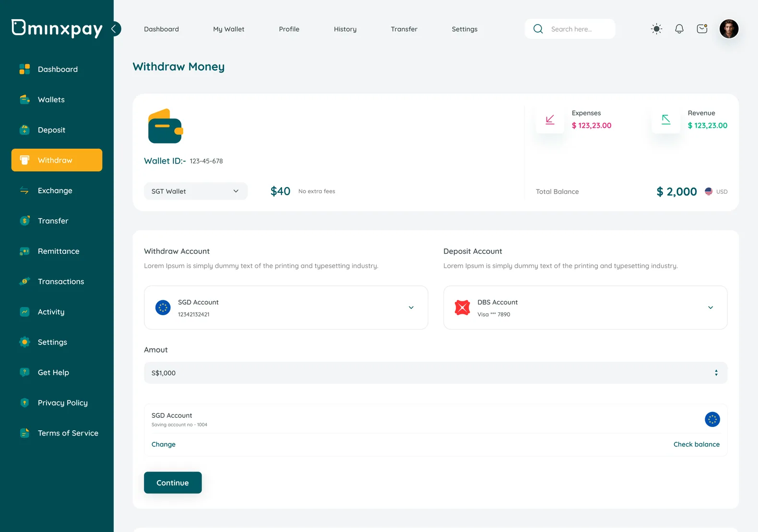Toggle the light/dark theme sun icon
The height and width of the screenshot is (532, 758).
(657, 29)
